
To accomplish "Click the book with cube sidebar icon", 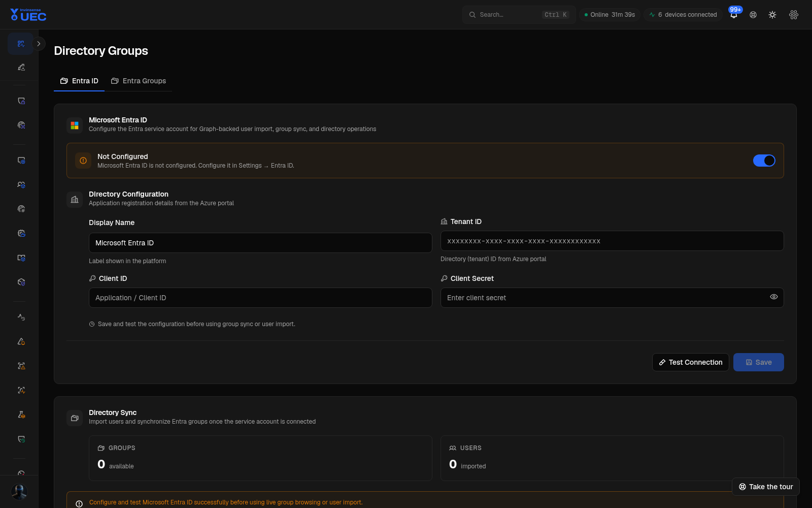I will pos(21,258).
